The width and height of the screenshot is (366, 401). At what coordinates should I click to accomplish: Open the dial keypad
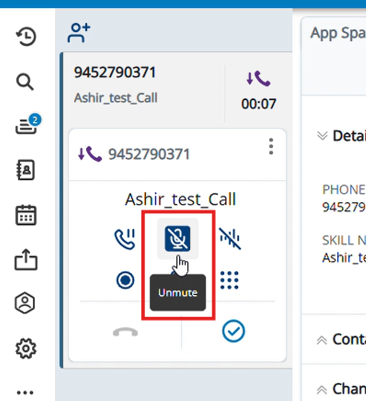click(x=229, y=280)
